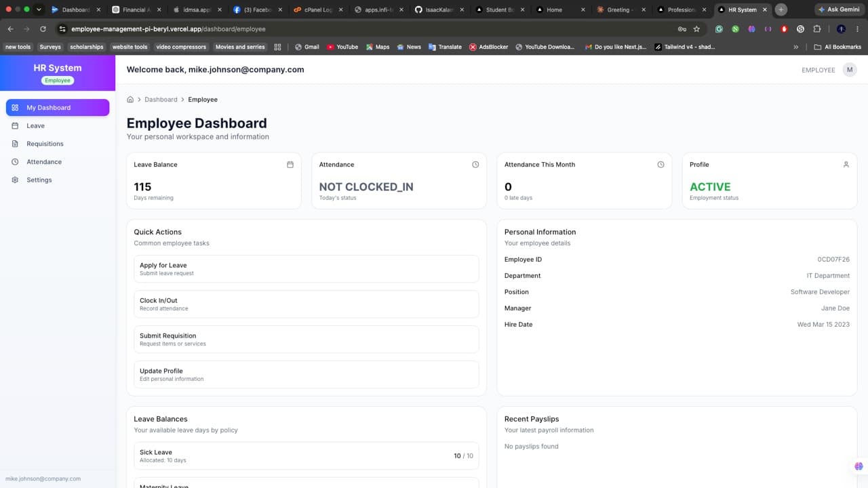Screen dimensions: 868x488
Task: Open the YouTube bookmark
Action: [342, 47]
